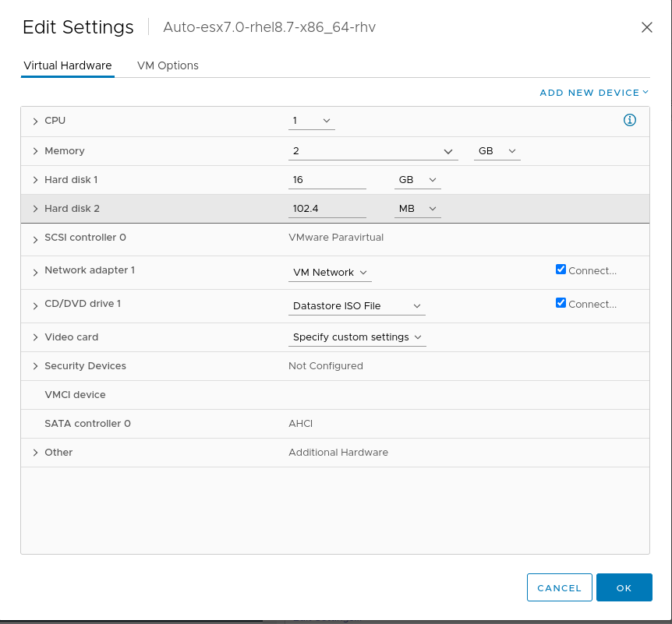Click the Hard disk 2 size field

point(327,209)
